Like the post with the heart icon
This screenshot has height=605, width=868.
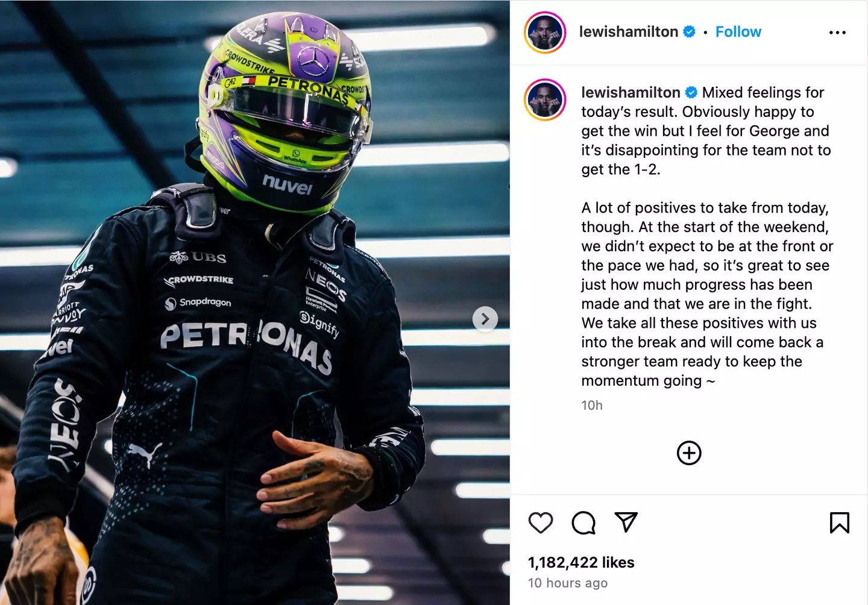(541, 522)
